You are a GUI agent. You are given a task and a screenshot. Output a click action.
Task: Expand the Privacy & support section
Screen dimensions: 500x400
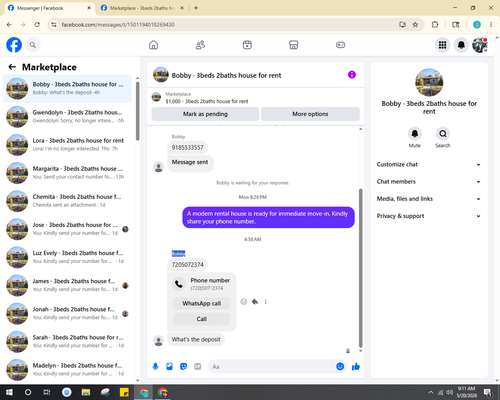(429, 216)
